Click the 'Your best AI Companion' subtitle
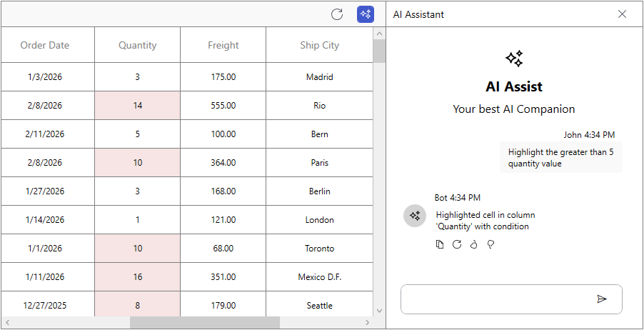644x330 pixels. 514,109
